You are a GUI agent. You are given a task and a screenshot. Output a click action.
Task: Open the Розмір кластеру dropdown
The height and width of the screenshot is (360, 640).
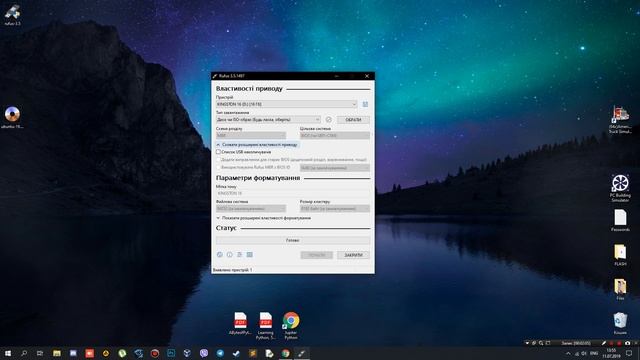(x=335, y=209)
